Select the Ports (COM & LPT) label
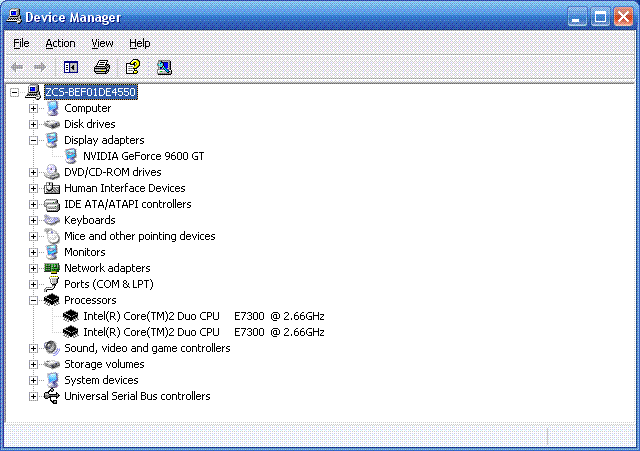 109,284
